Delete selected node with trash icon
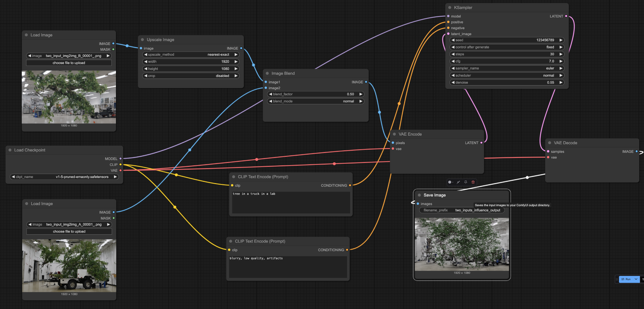The image size is (644, 309). [x=473, y=182]
